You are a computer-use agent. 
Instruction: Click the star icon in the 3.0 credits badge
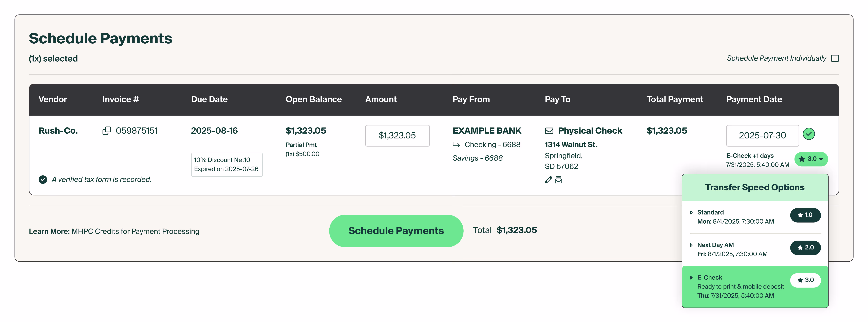click(x=801, y=159)
